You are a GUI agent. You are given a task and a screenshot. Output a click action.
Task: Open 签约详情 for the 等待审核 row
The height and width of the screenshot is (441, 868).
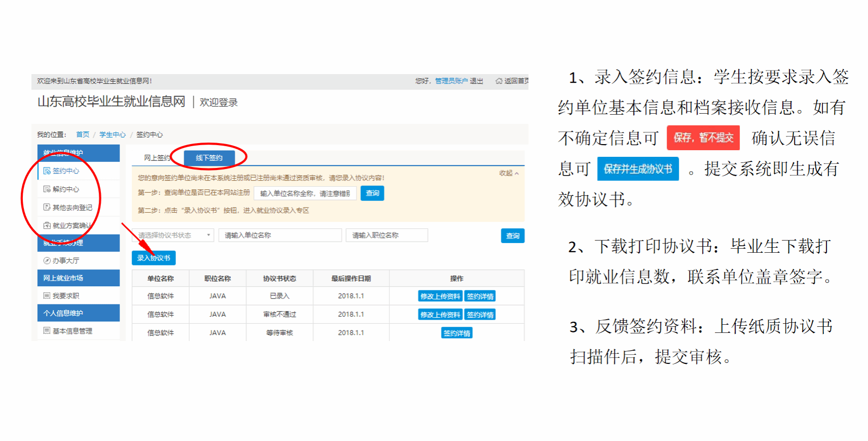pos(456,333)
